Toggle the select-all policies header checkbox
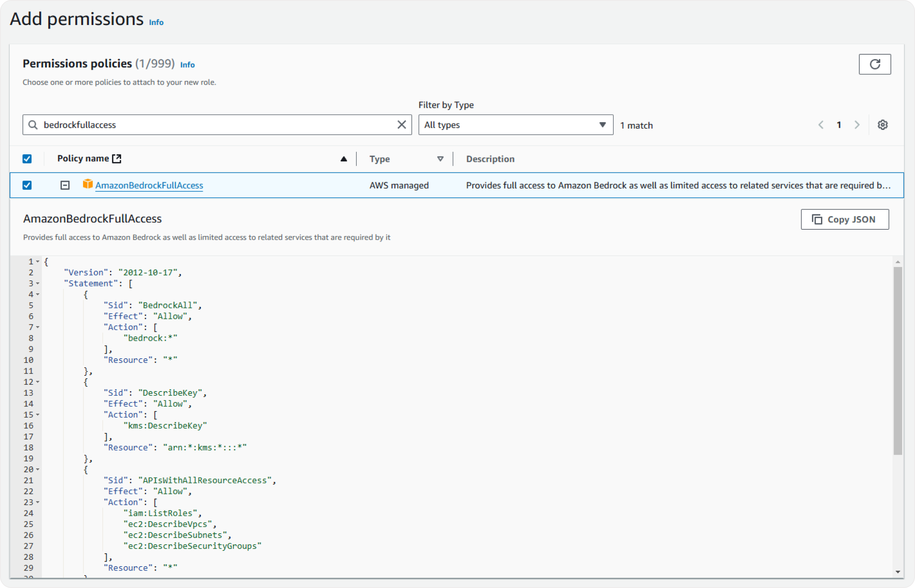 (x=27, y=159)
